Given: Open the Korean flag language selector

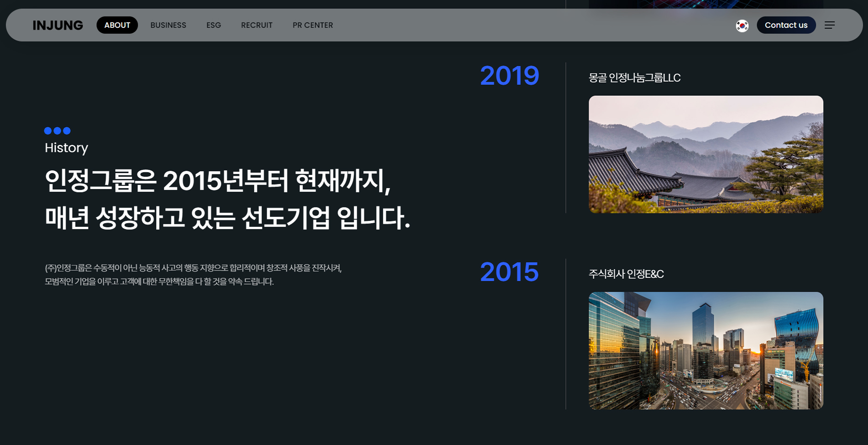Looking at the screenshot, I should point(742,26).
